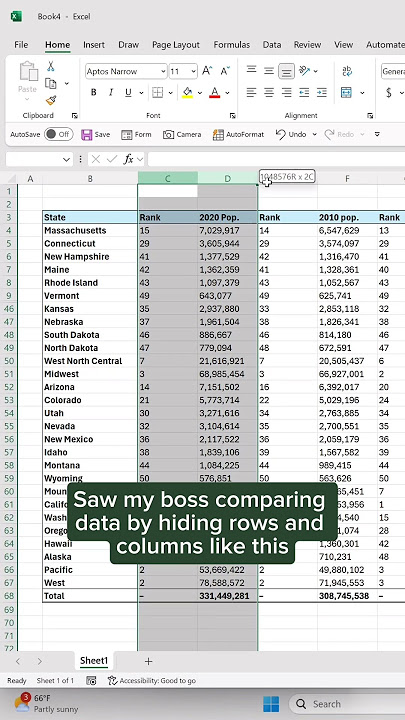Viewport: 405px width, 720px height.
Task: Expand underline style options arrow
Action: click(141, 93)
